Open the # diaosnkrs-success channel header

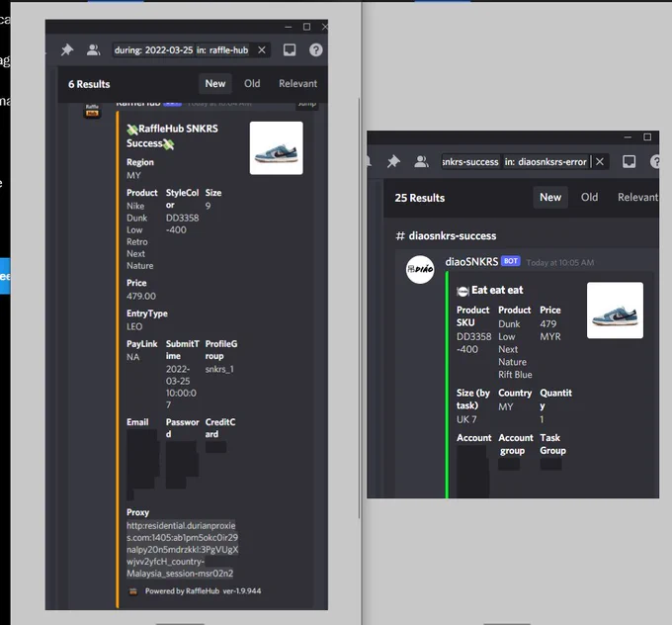pos(446,236)
